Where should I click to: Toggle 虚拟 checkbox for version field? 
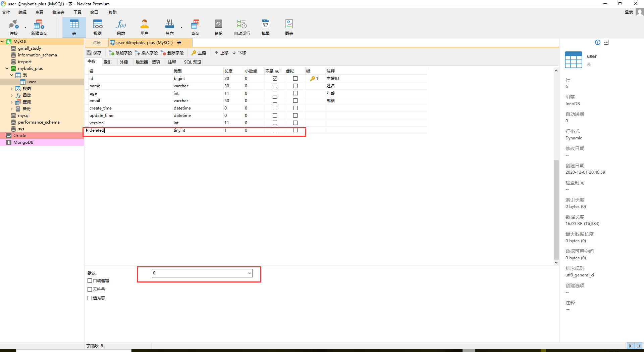tap(296, 123)
